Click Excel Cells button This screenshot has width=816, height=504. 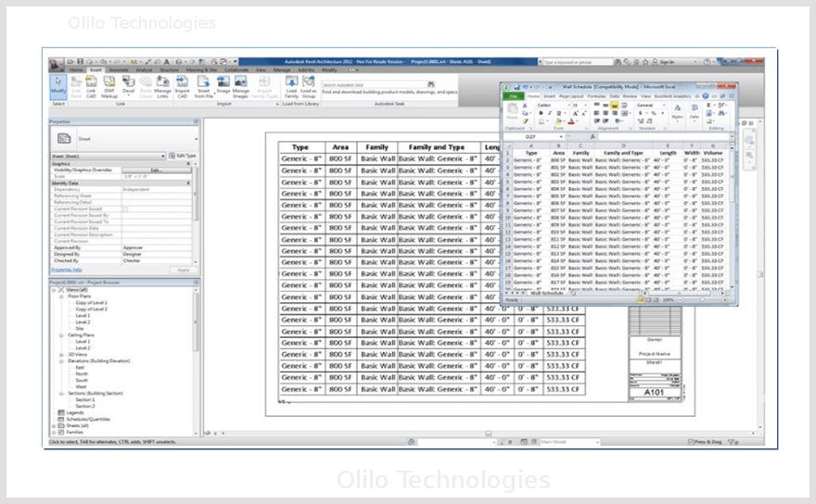tap(695, 111)
